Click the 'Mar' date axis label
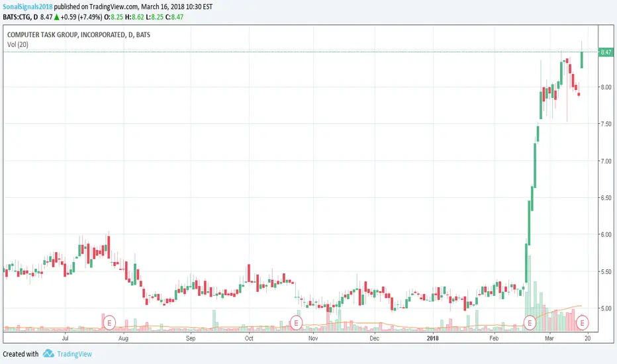Viewport: 617px width, 364px height. point(549,338)
